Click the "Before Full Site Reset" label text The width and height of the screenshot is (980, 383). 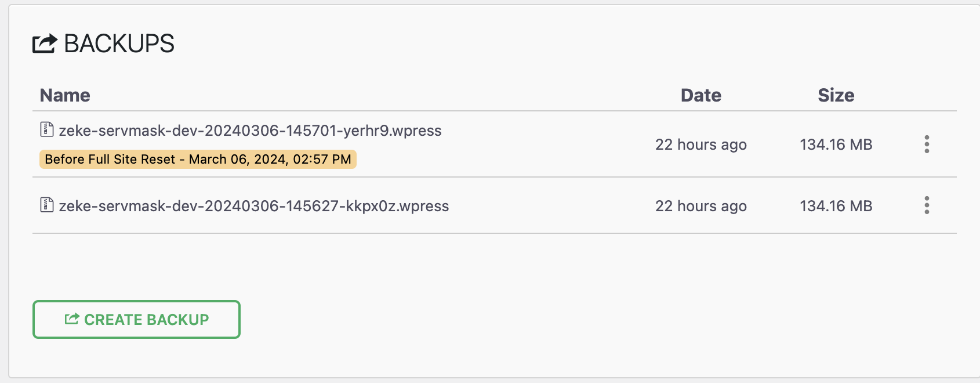click(110, 160)
